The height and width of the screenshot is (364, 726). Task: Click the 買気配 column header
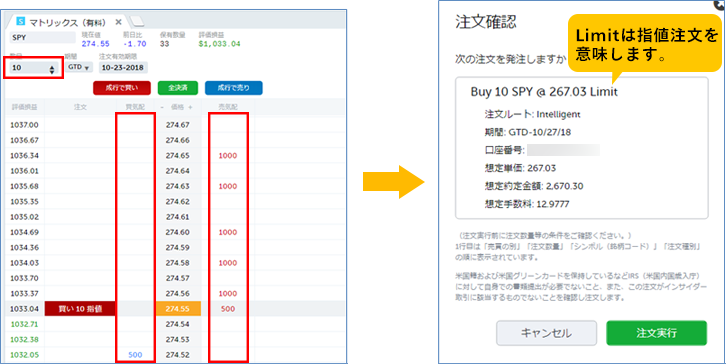(135, 107)
